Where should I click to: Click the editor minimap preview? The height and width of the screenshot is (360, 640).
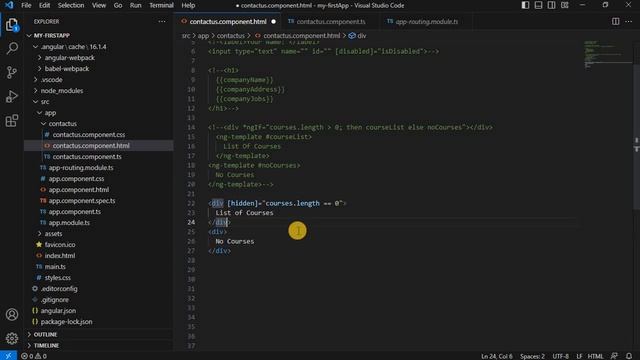(x=607, y=54)
